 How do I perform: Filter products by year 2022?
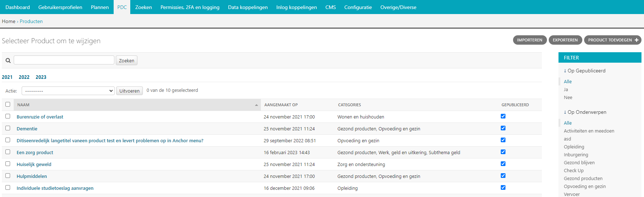[24, 77]
